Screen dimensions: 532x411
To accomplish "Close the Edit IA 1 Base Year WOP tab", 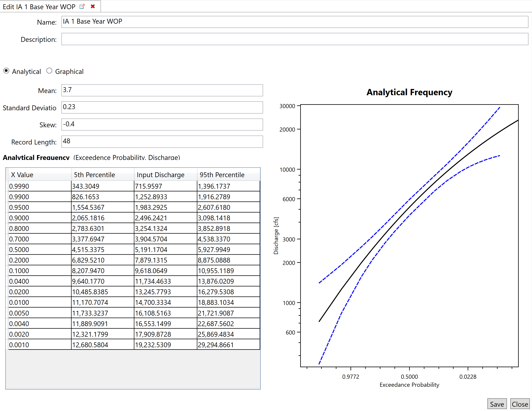I will (x=93, y=7).
